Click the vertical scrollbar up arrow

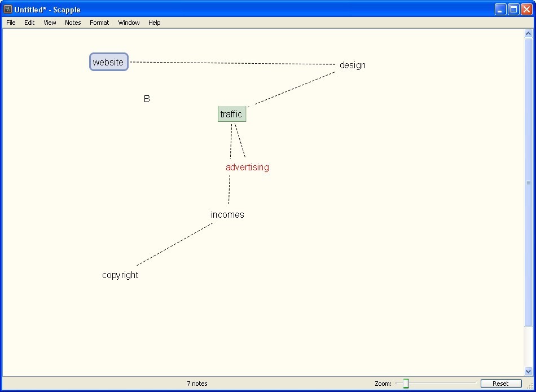tap(528, 34)
